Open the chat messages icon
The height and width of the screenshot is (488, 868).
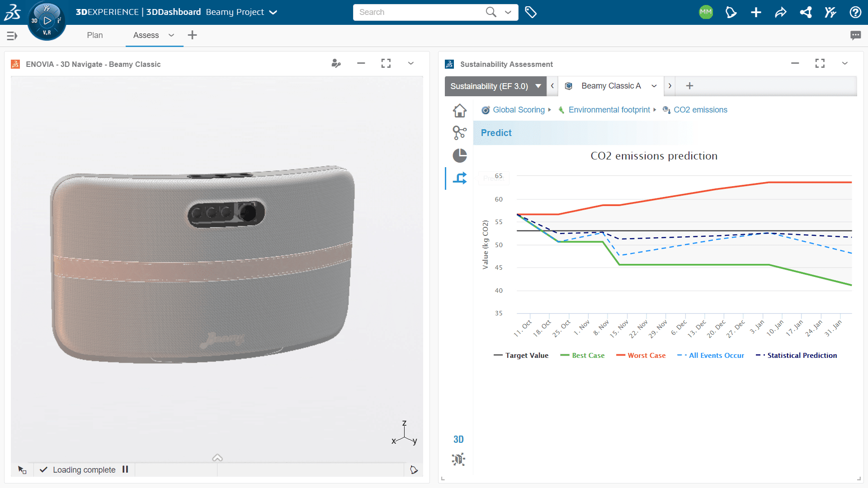855,35
